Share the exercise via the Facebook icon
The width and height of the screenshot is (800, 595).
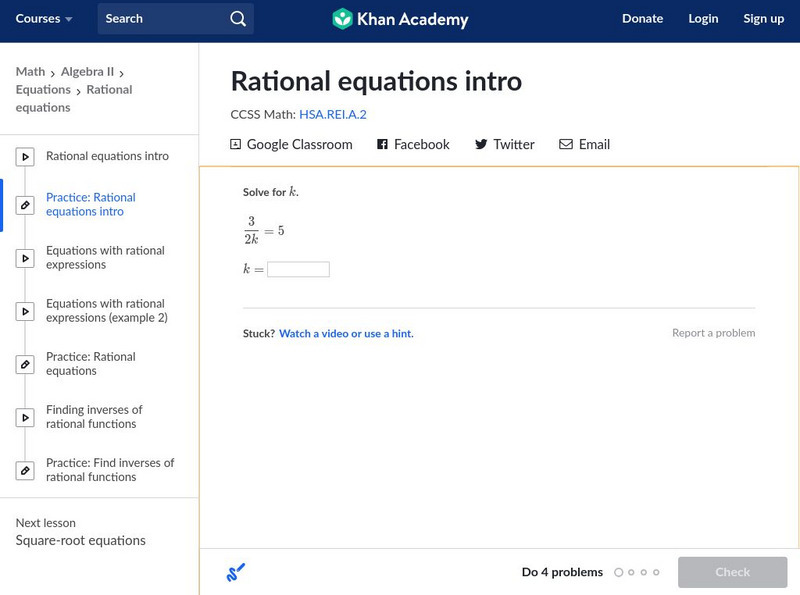381,144
